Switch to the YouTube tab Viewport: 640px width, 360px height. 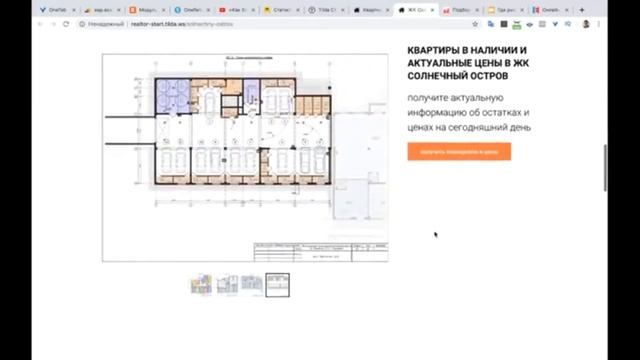tap(237, 10)
